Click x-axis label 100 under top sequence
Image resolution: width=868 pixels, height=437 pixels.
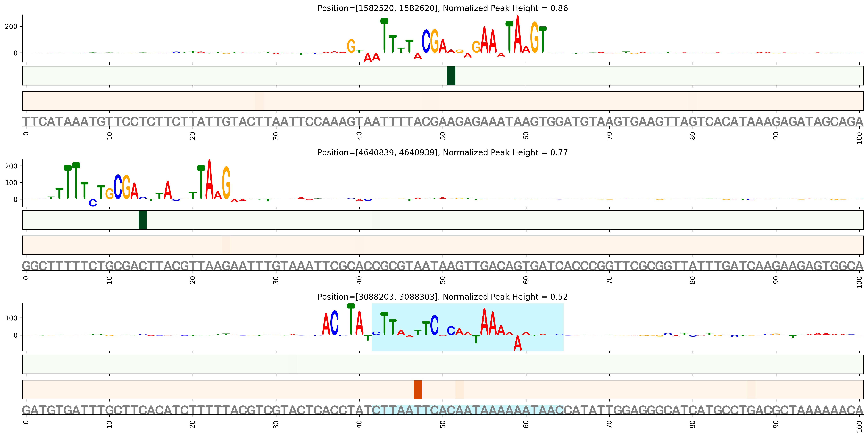click(x=859, y=138)
